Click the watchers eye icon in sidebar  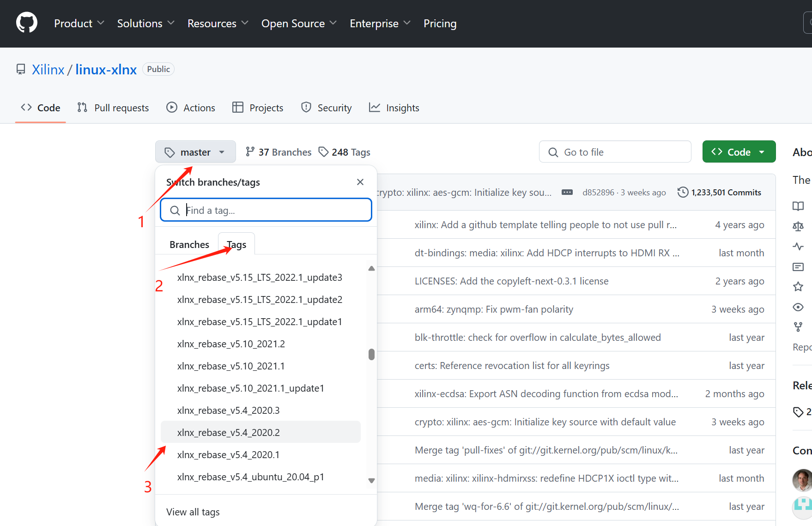point(798,307)
